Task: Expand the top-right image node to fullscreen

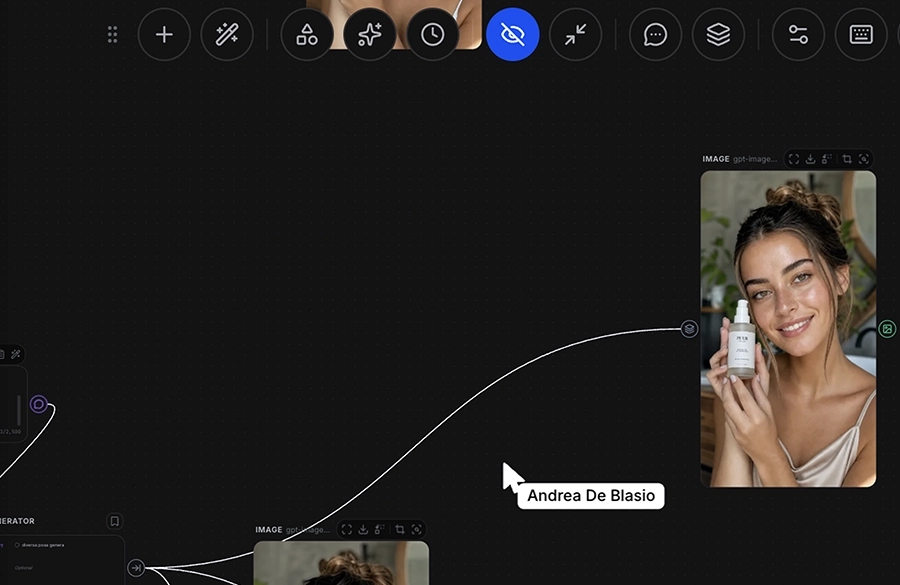Action: tap(794, 159)
